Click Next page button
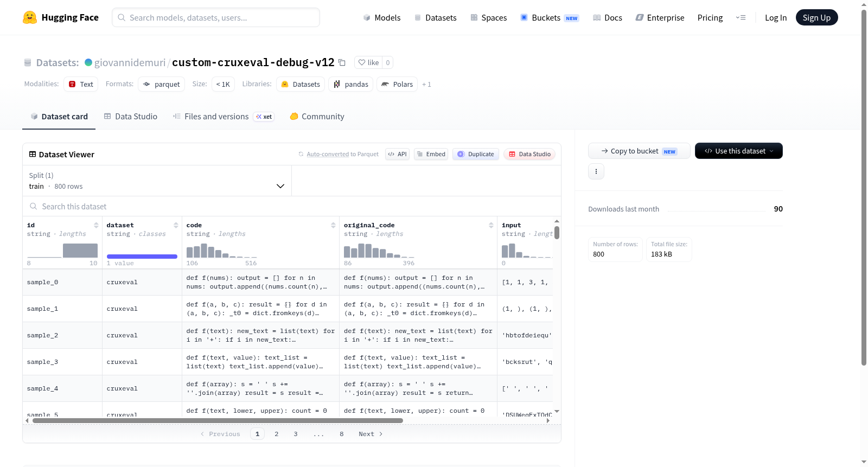The image size is (868, 467). [x=371, y=434]
